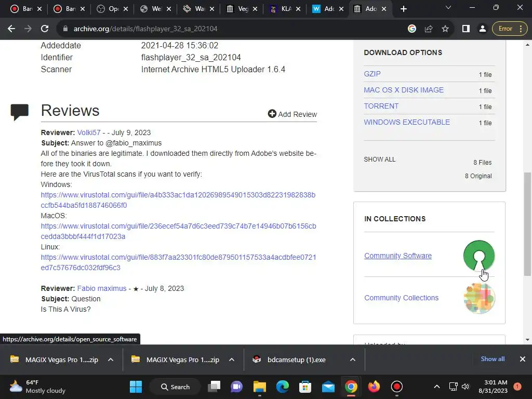Share this page via share icon
Screen dimensions: 532x399
point(429,29)
